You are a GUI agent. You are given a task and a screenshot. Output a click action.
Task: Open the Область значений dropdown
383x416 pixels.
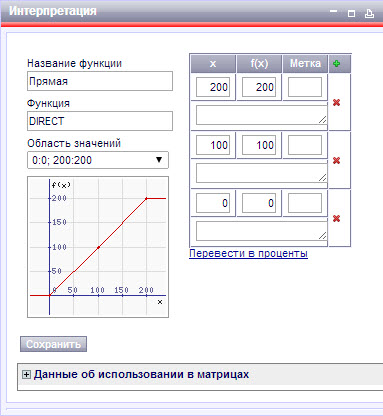98,160
